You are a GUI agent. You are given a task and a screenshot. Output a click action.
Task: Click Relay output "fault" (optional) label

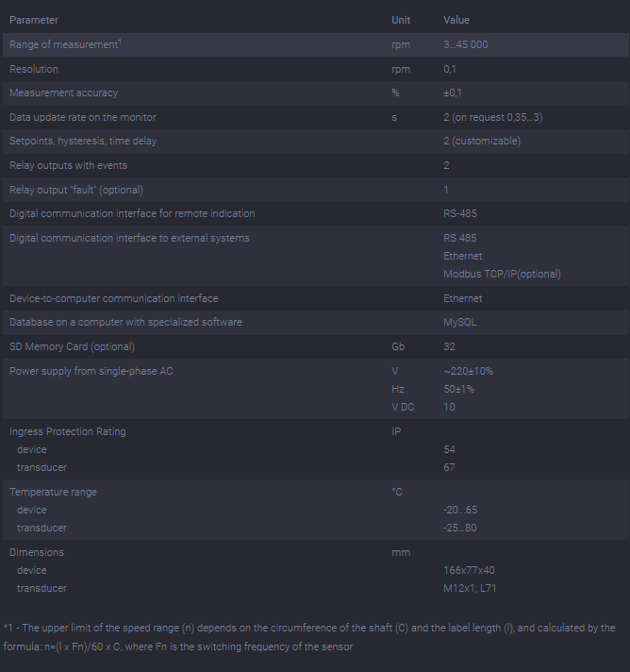(x=76, y=190)
